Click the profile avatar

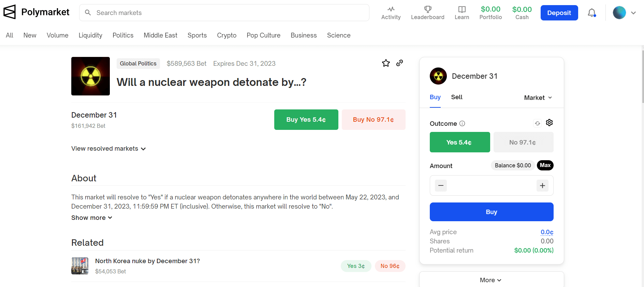point(619,13)
